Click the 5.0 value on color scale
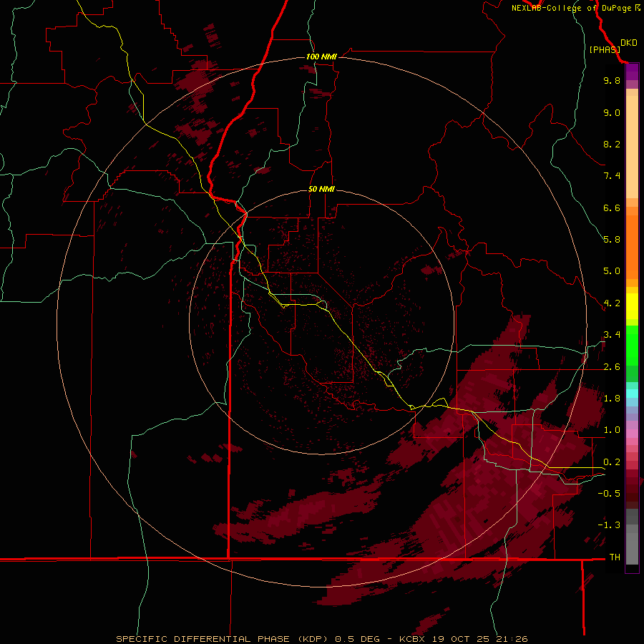 [x=612, y=271]
